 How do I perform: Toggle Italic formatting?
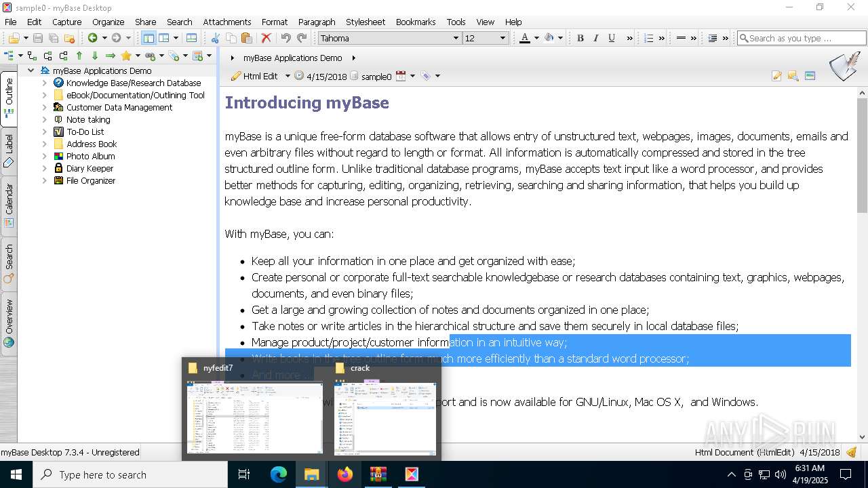point(596,38)
